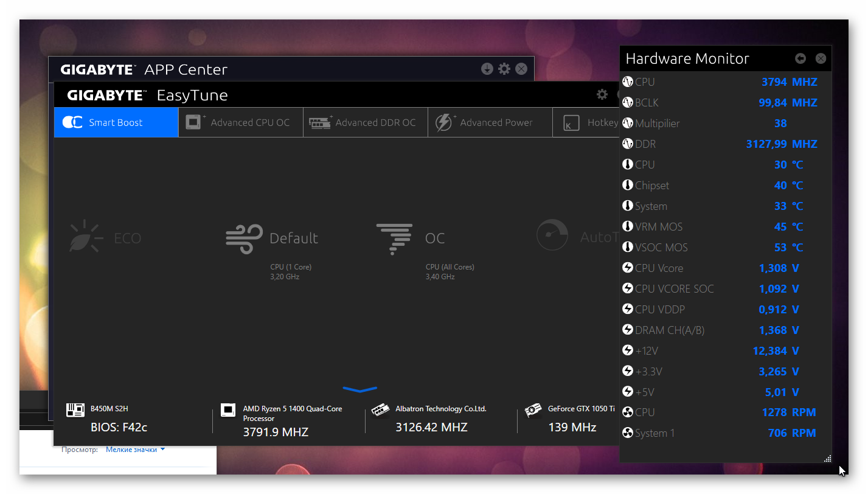Click the VRM MOS thermometer icon
The image size is (868, 494).
pos(628,227)
